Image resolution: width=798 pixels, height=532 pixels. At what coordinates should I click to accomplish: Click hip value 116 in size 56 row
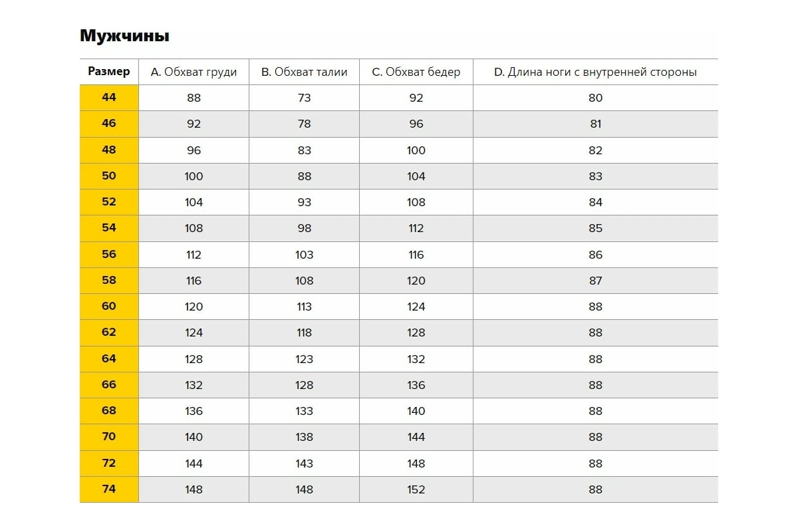coord(416,255)
